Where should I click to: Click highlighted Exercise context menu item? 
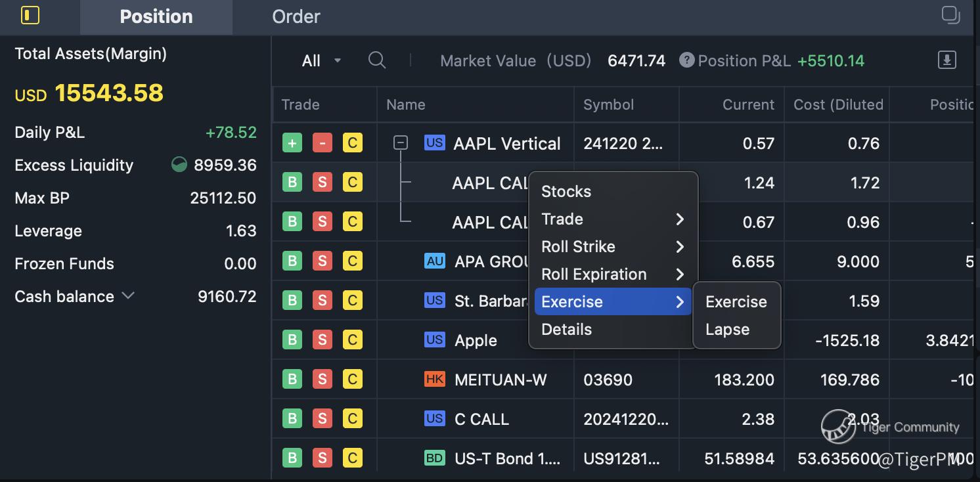(x=613, y=302)
